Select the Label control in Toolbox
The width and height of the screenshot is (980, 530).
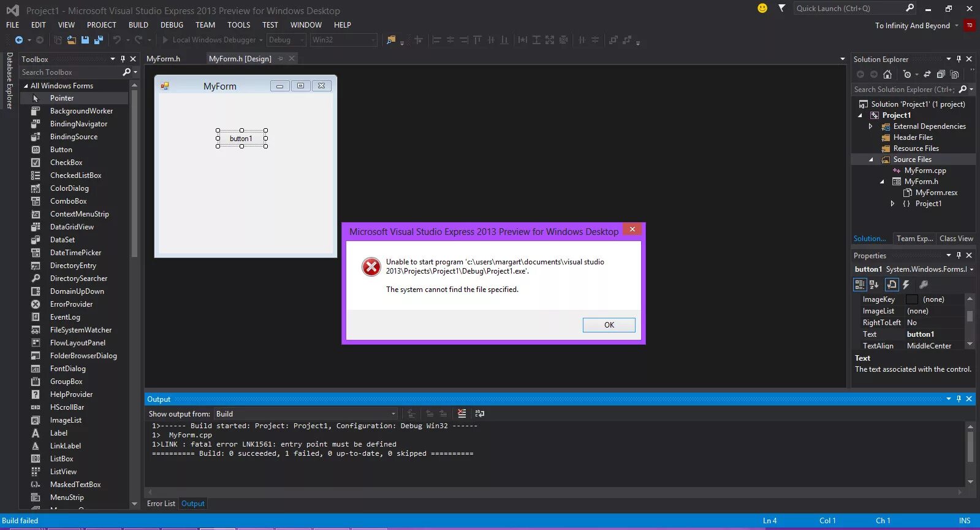click(59, 433)
